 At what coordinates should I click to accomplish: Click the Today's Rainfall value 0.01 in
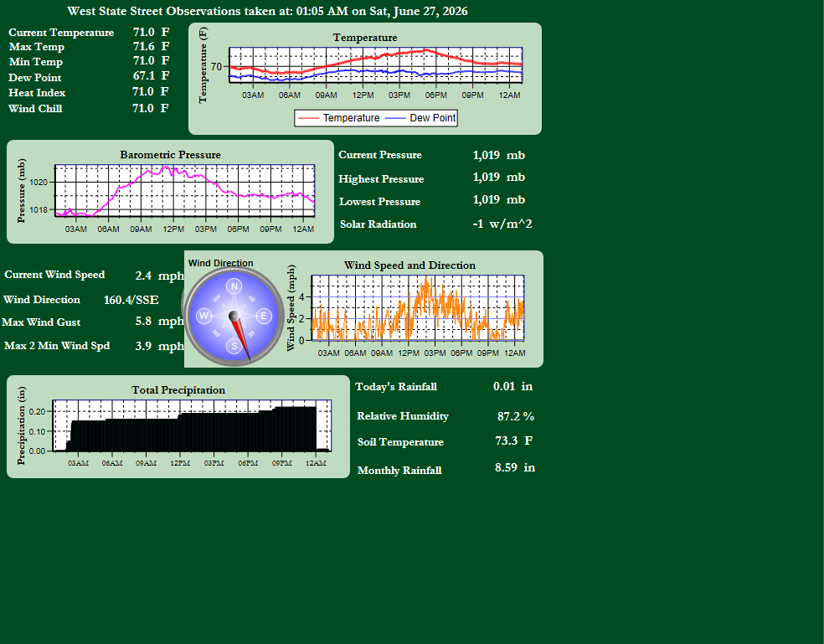click(512, 386)
